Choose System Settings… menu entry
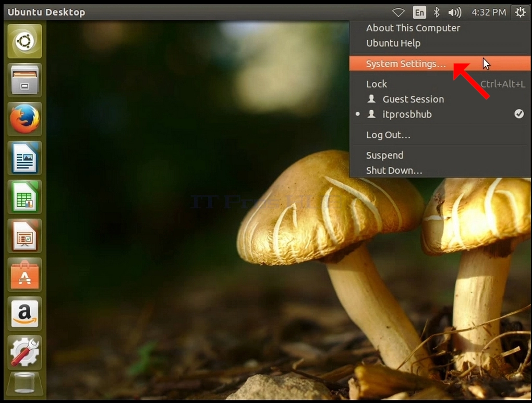The height and width of the screenshot is (403, 532). [440, 64]
